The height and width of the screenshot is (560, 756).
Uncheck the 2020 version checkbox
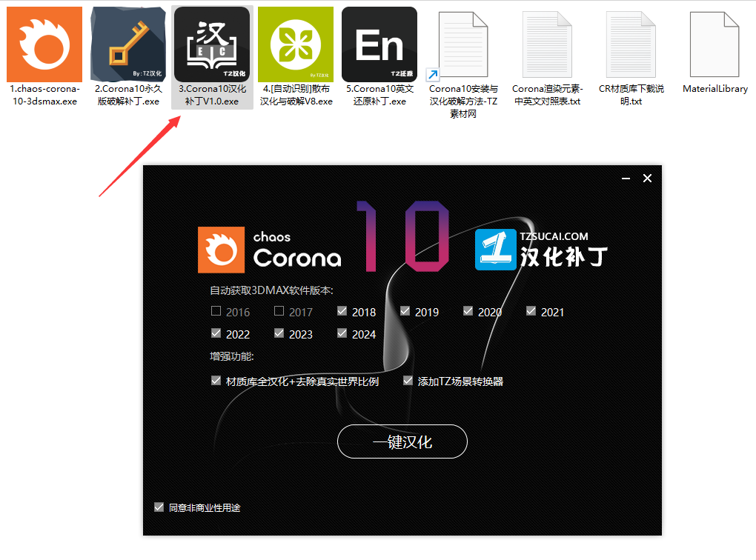pos(468,311)
